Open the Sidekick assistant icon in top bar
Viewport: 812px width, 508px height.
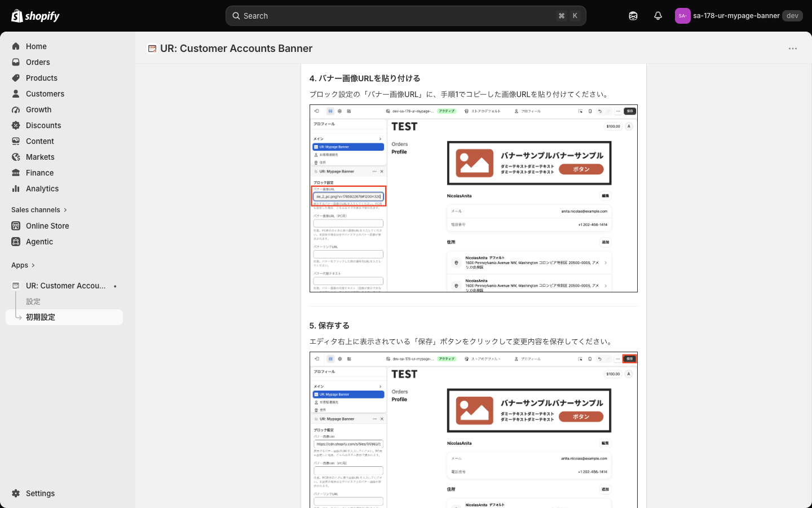point(633,16)
